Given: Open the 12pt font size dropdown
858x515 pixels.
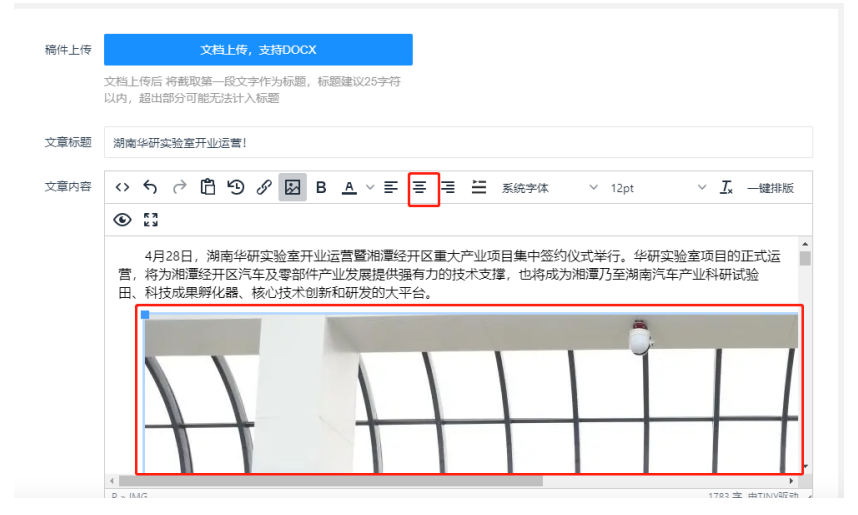Looking at the screenshot, I should [657, 188].
